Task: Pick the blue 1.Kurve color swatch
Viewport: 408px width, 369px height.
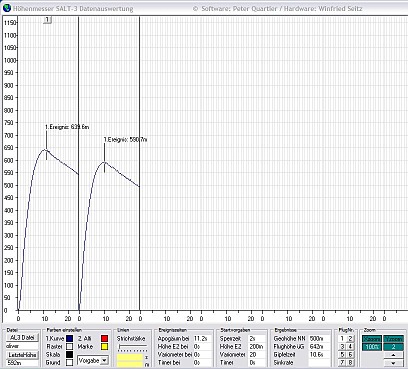Action: [69, 338]
